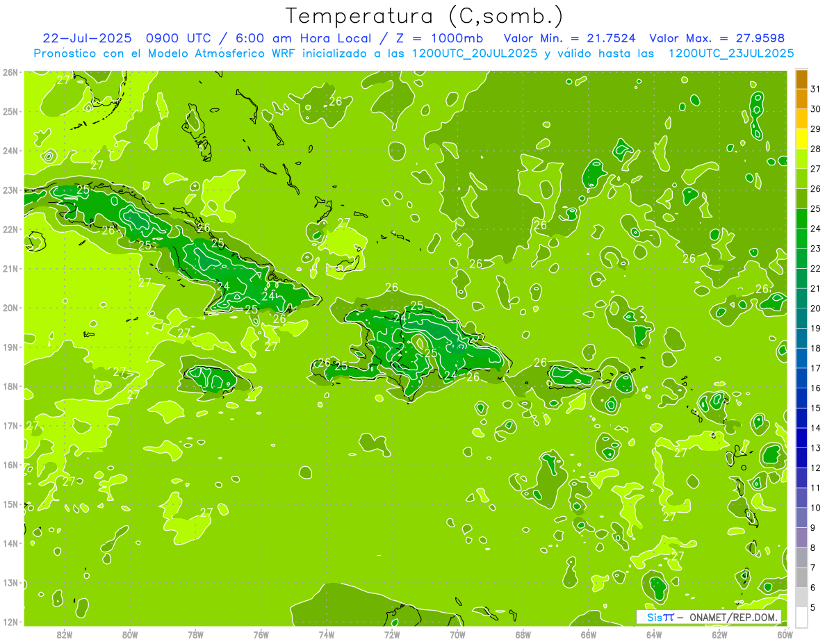Click the lime color bar segment between 27 and 28

(x=801, y=158)
